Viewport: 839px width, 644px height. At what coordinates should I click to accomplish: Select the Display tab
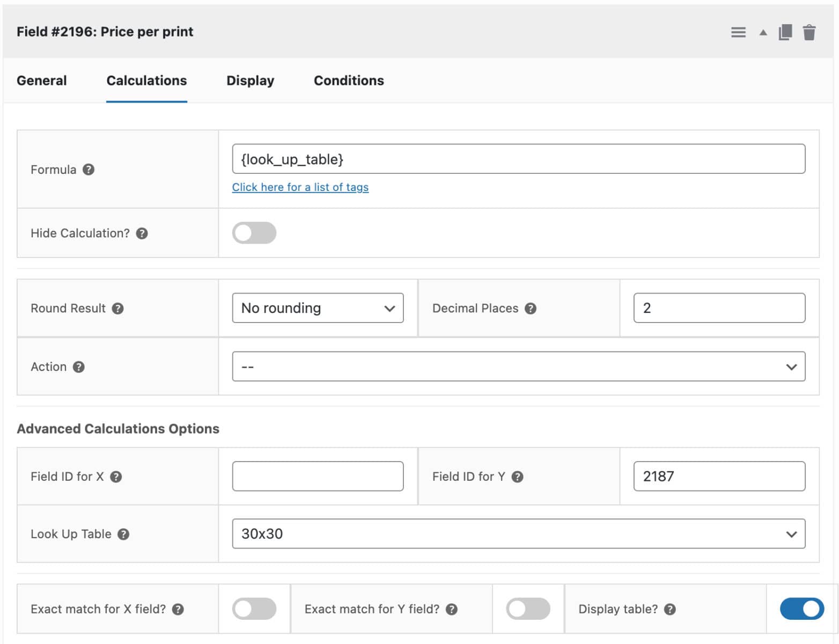[250, 80]
